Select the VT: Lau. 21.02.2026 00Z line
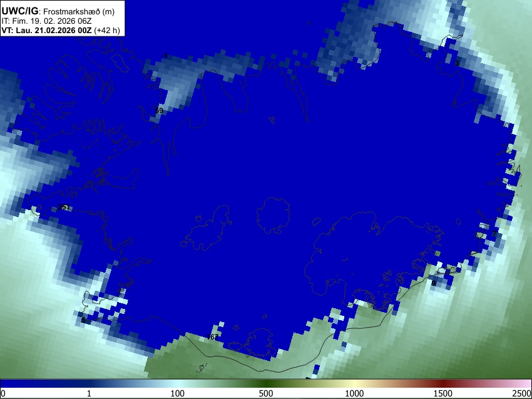Screen dimensions: 532x399 point(61,30)
